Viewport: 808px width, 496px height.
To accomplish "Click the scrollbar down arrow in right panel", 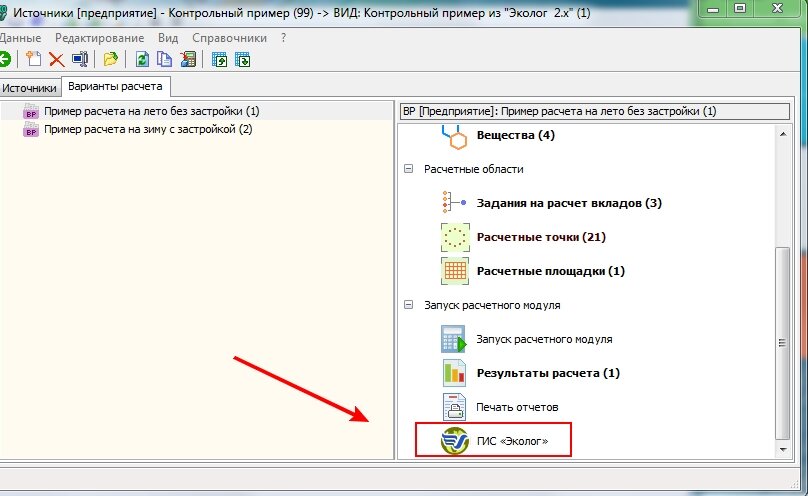I will click(x=783, y=449).
